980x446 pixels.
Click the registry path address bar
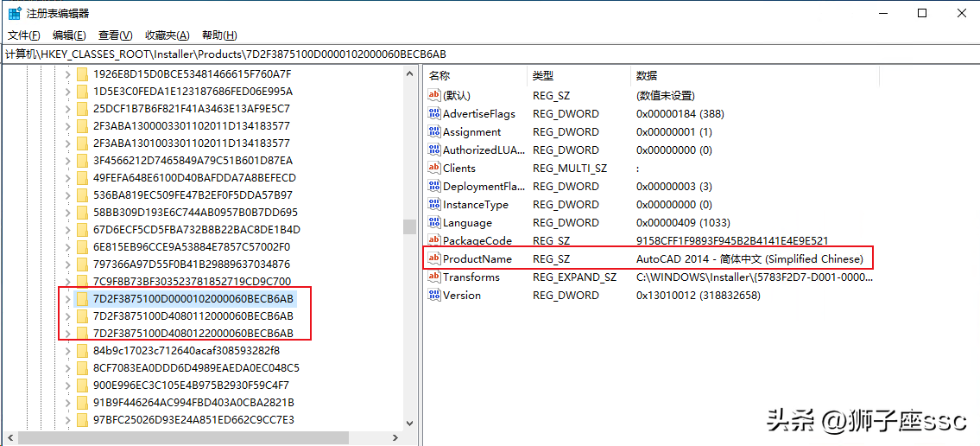point(490,54)
